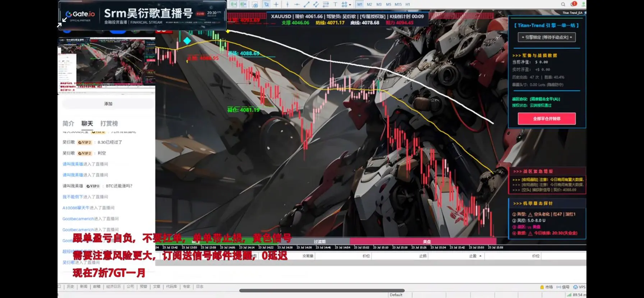Viewport: 644px width, 298px height.
Task: Open the 历史 tab in bottom panel
Action: pos(70,286)
